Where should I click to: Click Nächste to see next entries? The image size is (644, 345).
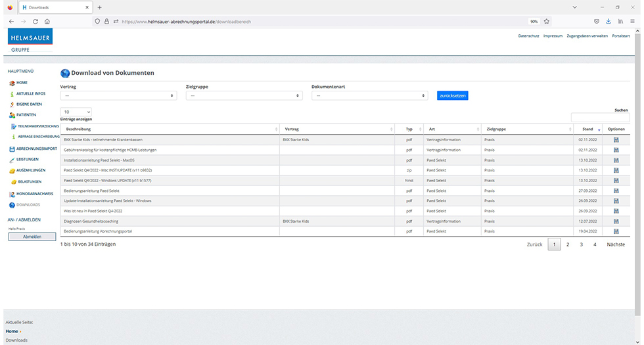[616, 244]
